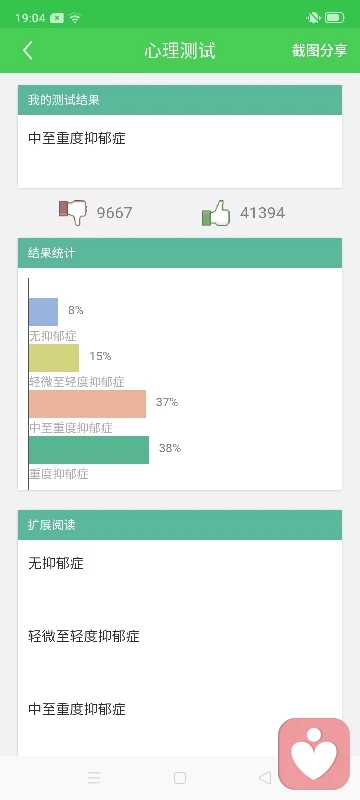Tap the Android home square icon
This screenshot has height=800, width=360.
tap(179, 778)
